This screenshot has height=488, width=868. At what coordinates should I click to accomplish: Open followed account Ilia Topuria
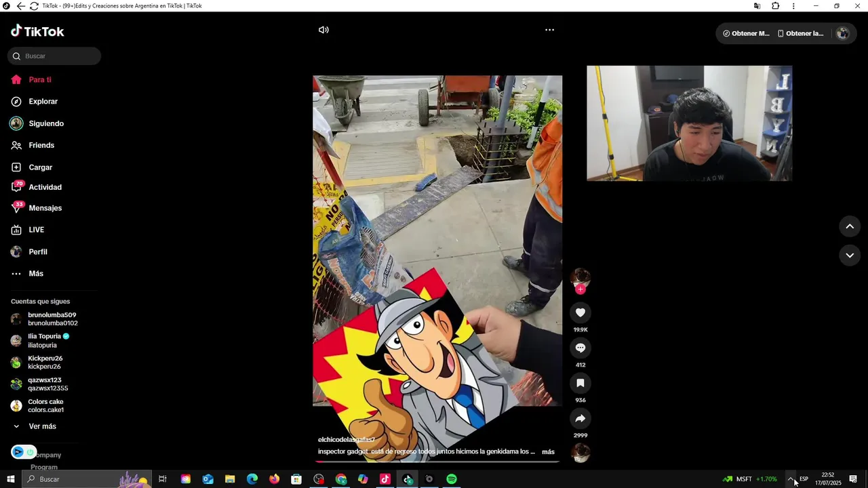click(x=41, y=340)
